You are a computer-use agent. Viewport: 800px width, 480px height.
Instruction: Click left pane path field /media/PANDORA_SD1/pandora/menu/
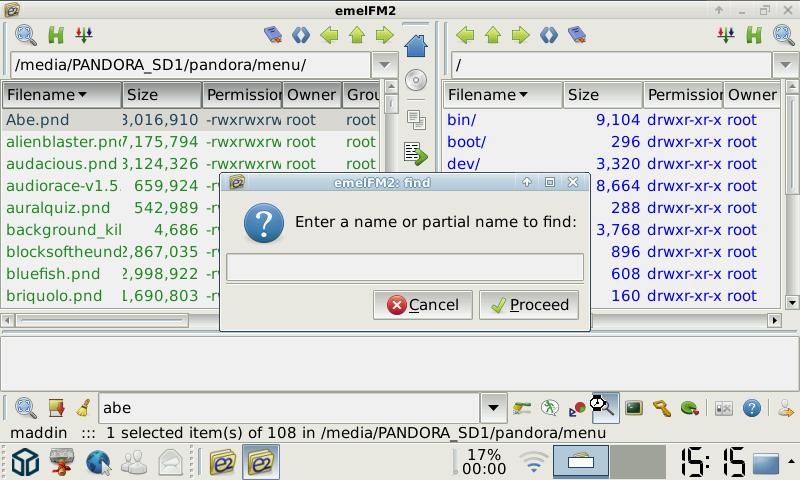pos(190,65)
